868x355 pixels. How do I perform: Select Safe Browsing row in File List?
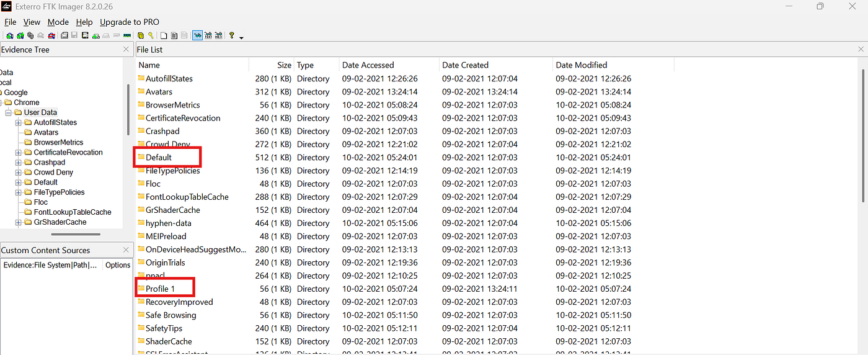click(x=405, y=315)
